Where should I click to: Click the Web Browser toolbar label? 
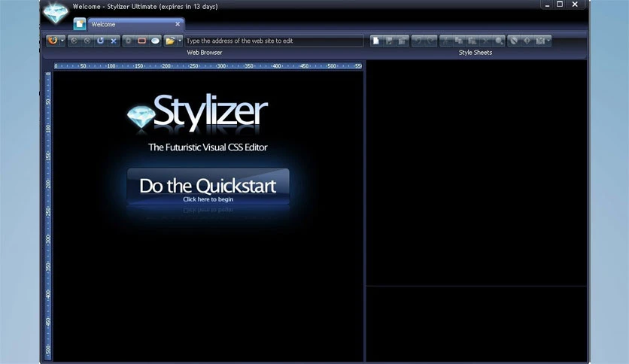pos(204,53)
